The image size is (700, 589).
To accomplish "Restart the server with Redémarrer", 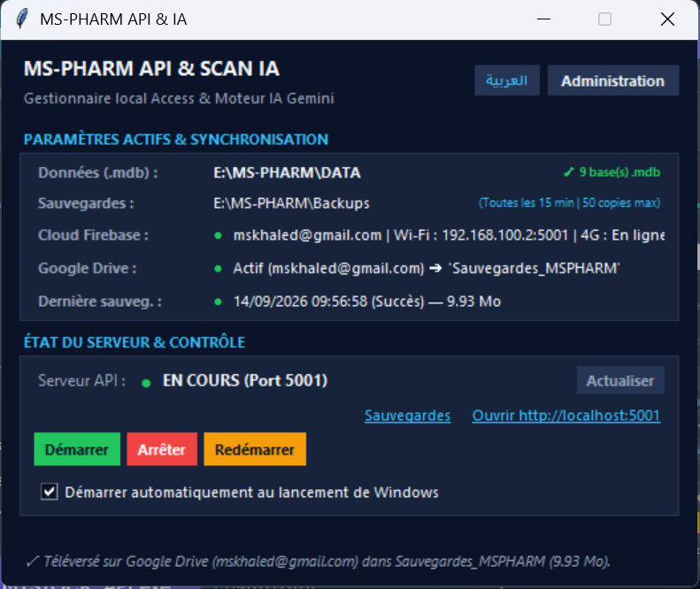I will (x=255, y=449).
